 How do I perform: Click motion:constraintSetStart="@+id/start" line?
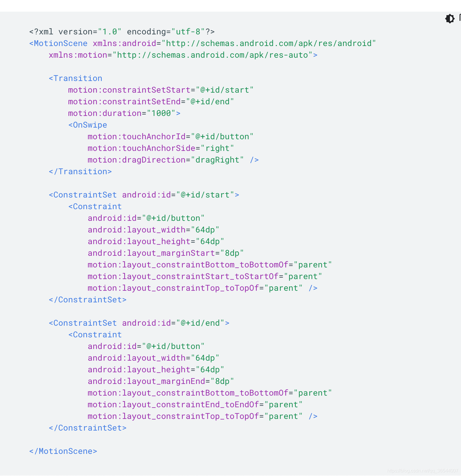tap(161, 90)
